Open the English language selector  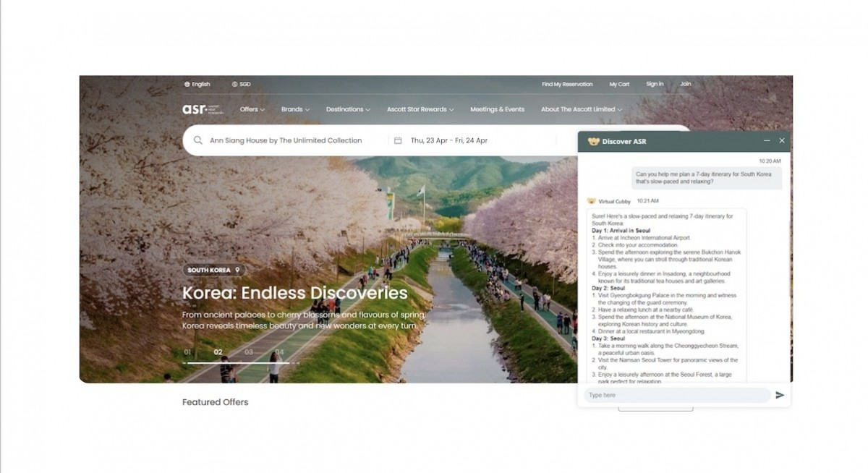pos(197,85)
